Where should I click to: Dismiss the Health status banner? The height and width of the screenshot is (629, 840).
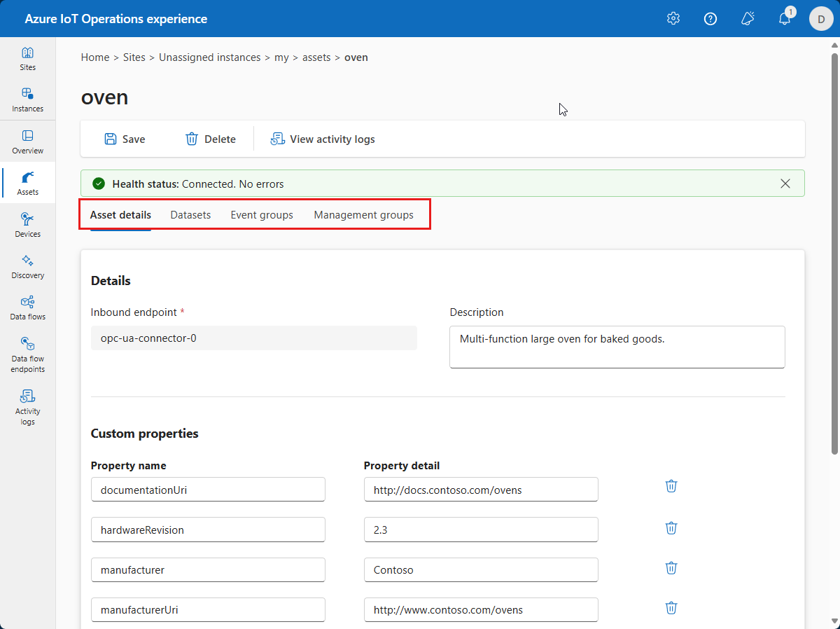(785, 184)
